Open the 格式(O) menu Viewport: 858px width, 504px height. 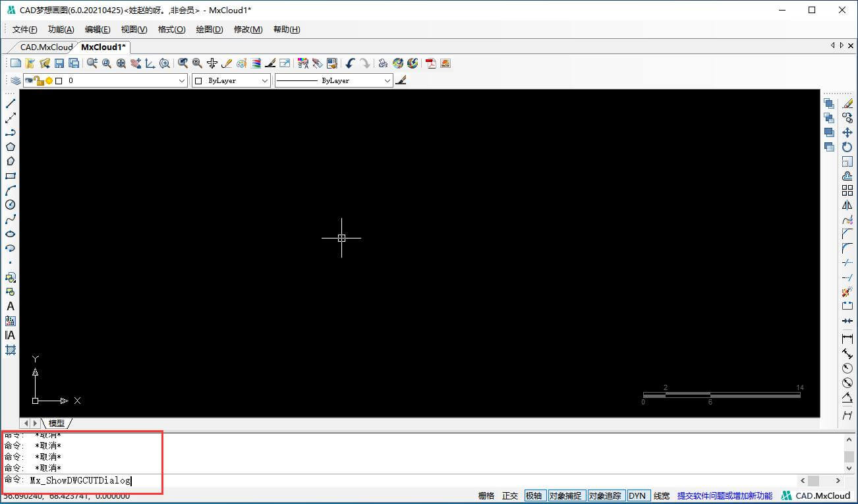172,30
